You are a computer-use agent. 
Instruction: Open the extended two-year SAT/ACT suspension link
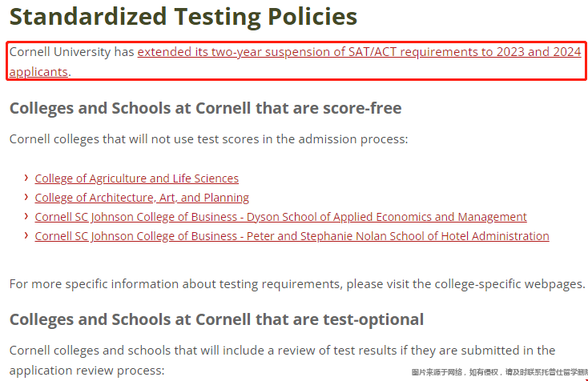pos(359,52)
